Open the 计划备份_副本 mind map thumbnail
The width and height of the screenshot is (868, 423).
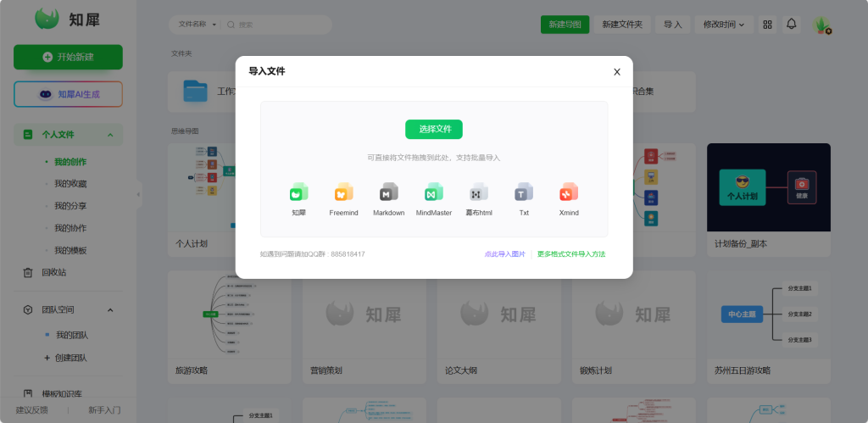click(x=768, y=187)
